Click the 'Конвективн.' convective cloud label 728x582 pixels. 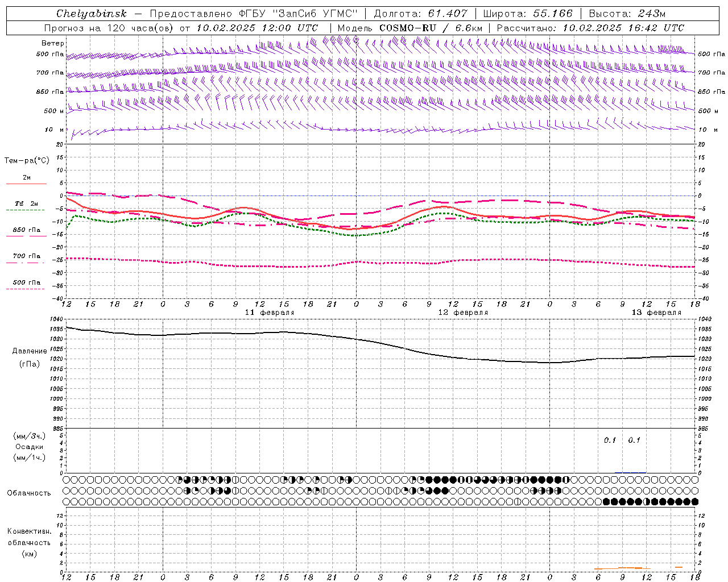pyautogui.click(x=30, y=531)
